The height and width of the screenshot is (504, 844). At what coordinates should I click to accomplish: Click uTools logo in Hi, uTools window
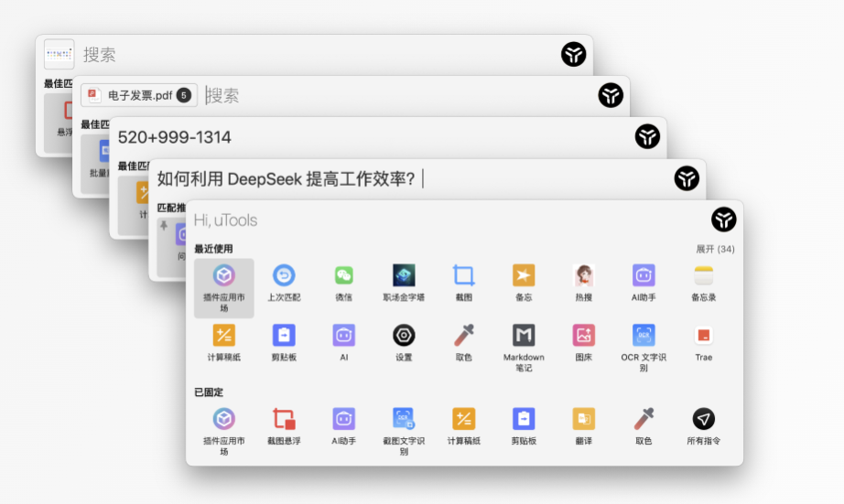click(723, 220)
